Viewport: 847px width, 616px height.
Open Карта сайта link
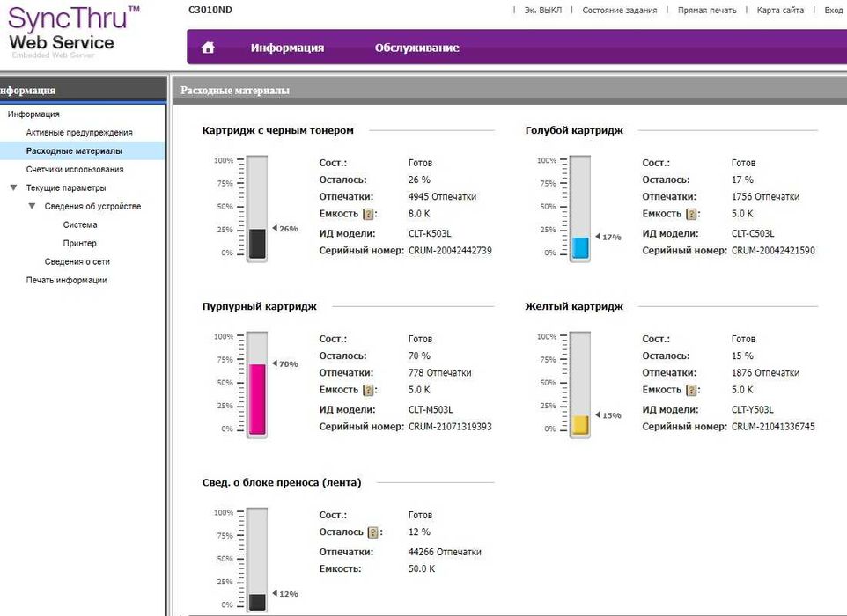tap(780, 11)
